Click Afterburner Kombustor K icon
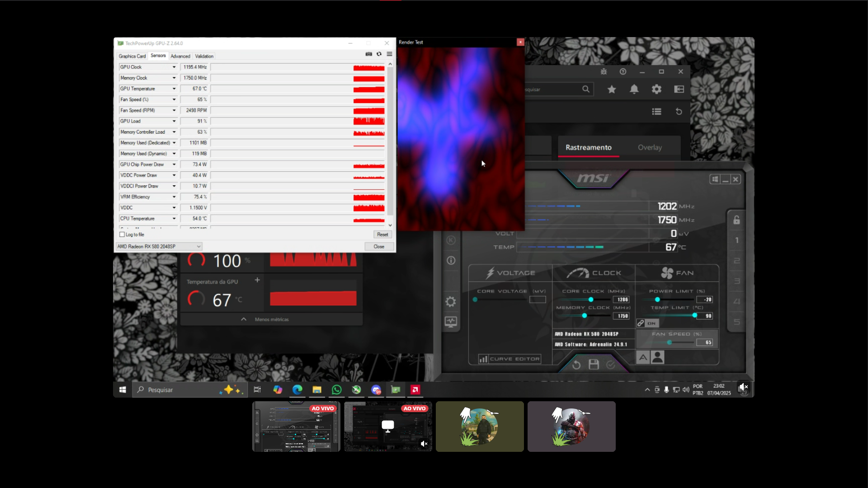The height and width of the screenshot is (488, 868). [x=451, y=240]
